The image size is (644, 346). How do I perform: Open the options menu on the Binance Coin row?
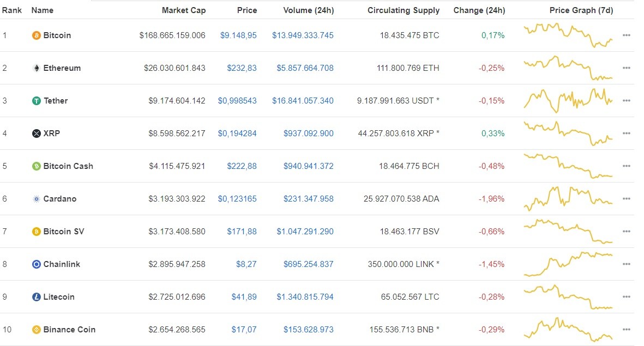(x=626, y=329)
